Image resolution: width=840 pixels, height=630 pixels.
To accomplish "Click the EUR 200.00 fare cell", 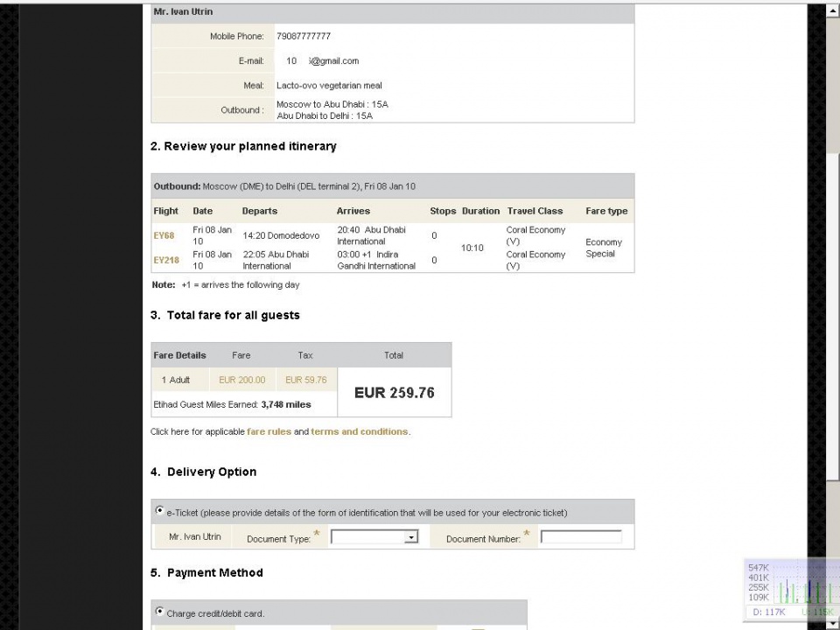I will coord(241,380).
